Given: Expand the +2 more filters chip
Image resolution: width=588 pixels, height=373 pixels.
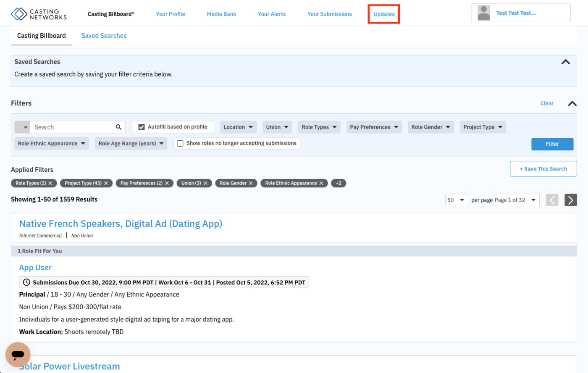Looking at the screenshot, I should [339, 183].
